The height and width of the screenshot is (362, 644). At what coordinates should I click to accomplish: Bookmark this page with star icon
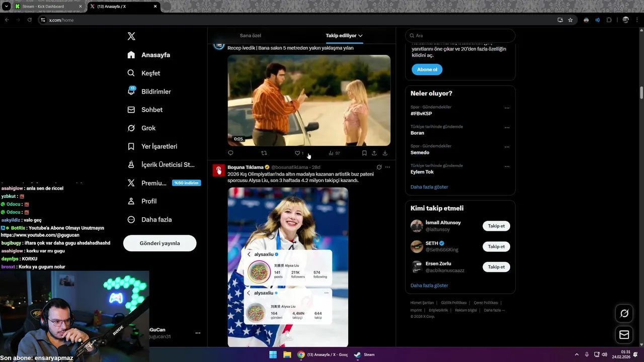(x=570, y=20)
